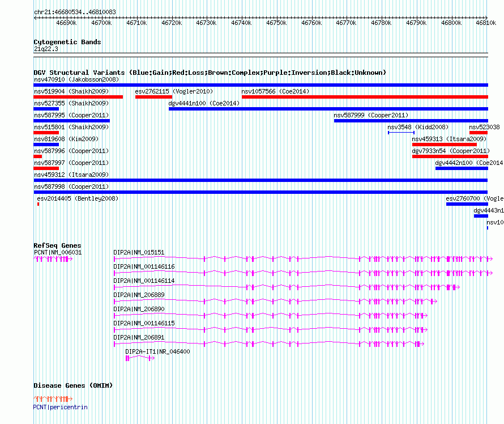Screen dimensions: 504x424
Task: Click the nsv527355 (Shaikh2009) label
Action: pos(71,103)
